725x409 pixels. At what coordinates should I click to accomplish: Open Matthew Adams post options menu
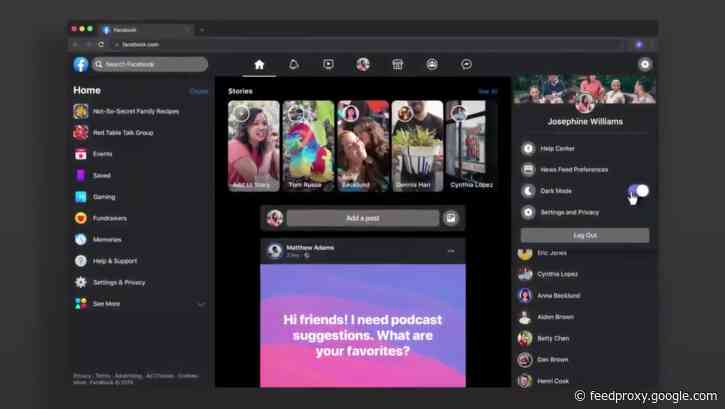point(451,251)
